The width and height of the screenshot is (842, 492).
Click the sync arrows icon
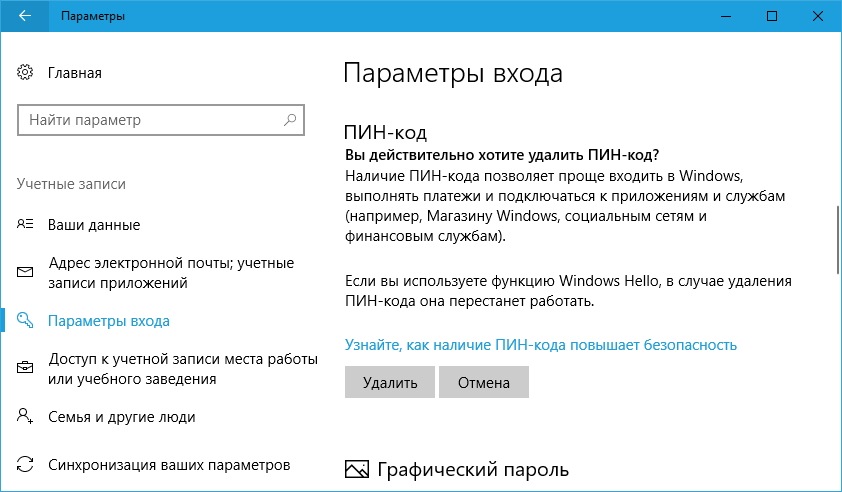click(x=25, y=464)
